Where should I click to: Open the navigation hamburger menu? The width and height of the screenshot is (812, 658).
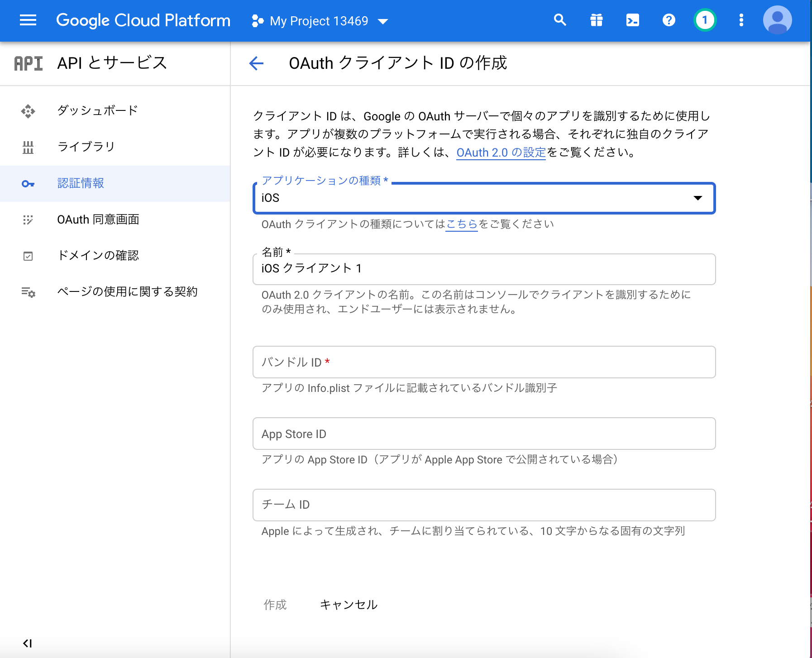coord(28,20)
